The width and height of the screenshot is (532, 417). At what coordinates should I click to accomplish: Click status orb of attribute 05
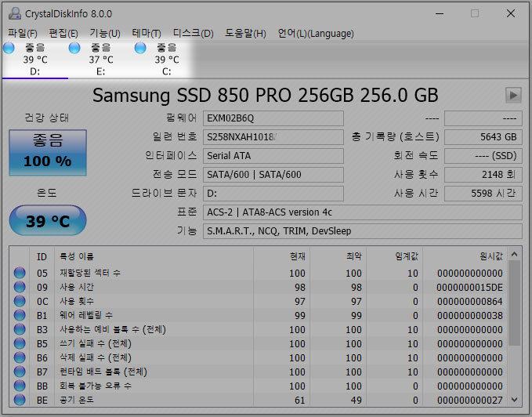20,273
